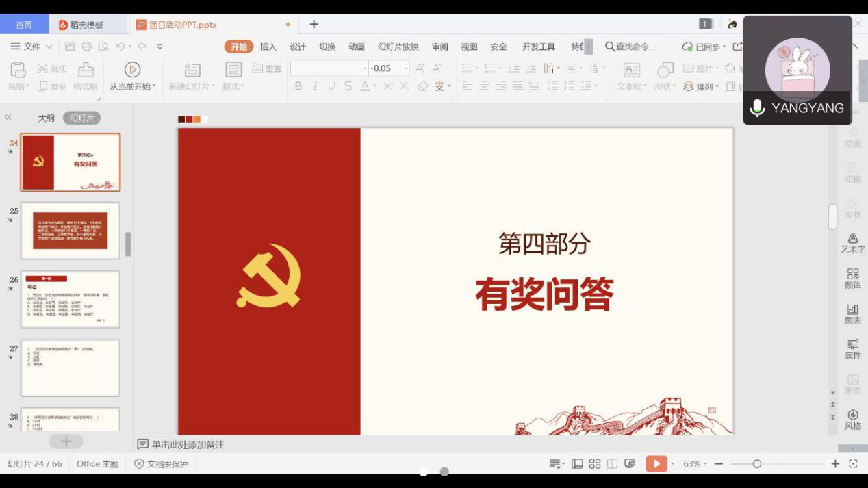This screenshot has width=868, height=488.
Task: Open dropdown arrow beside slideshow play button
Action: click(x=672, y=464)
